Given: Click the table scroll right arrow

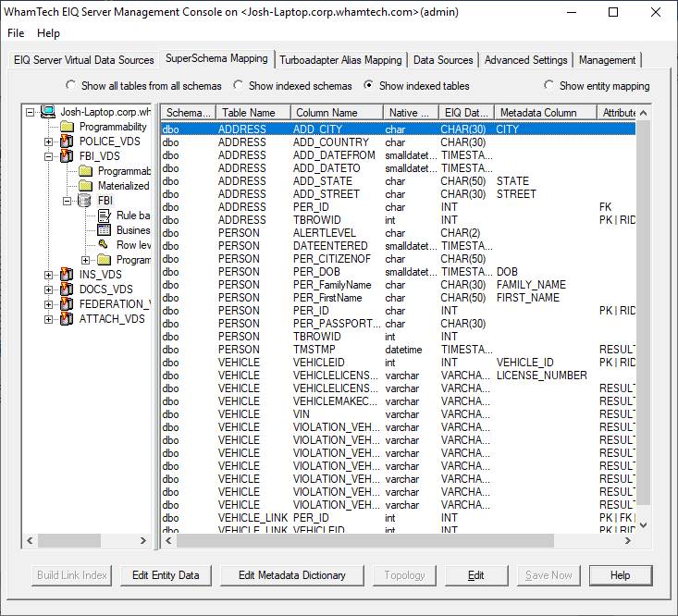Looking at the screenshot, I should [x=628, y=540].
